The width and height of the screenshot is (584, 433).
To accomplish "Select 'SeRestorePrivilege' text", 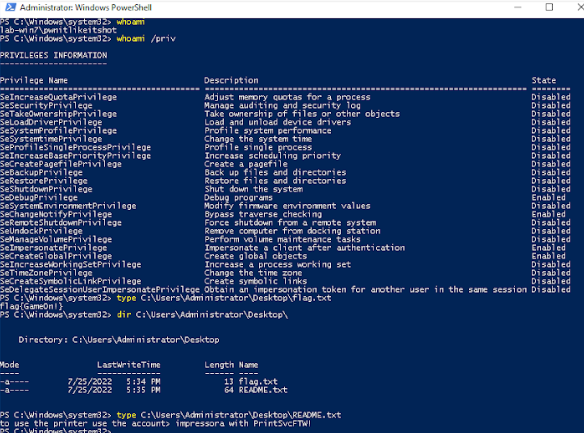I will (x=44, y=181).
